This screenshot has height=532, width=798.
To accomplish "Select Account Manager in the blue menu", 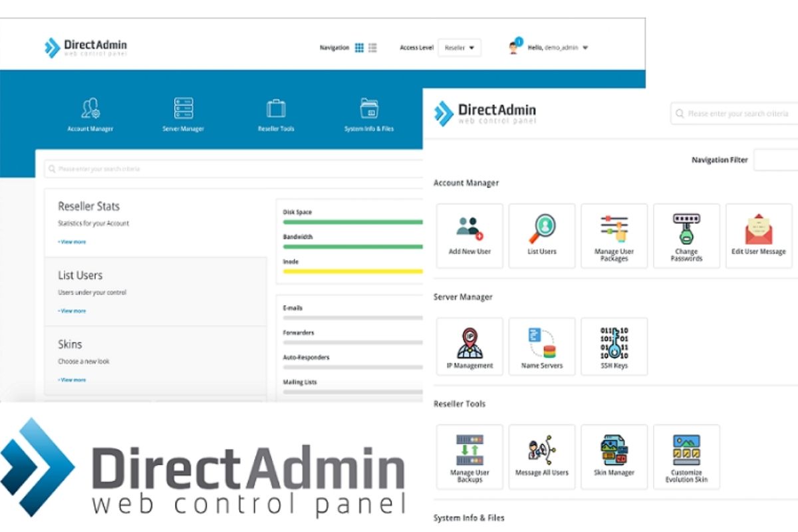I will click(90, 114).
